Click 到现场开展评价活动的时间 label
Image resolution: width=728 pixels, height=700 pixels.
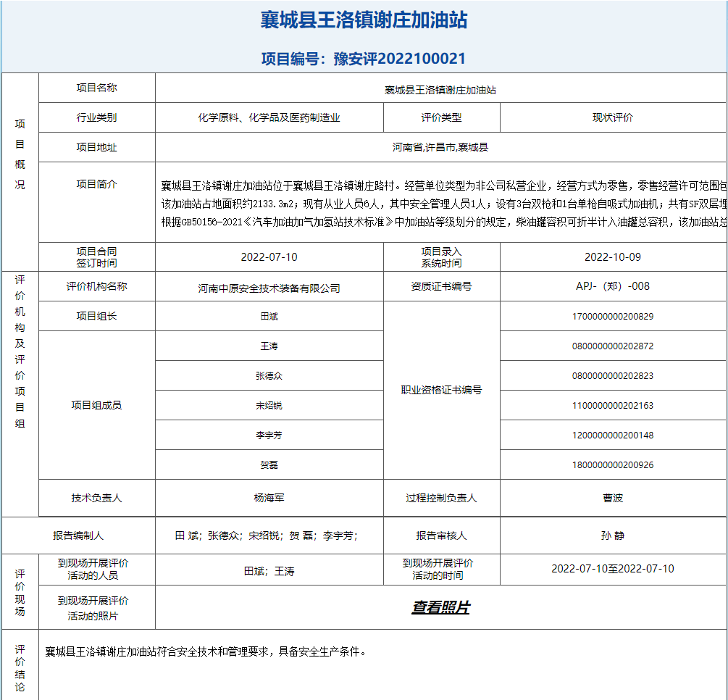438,569
